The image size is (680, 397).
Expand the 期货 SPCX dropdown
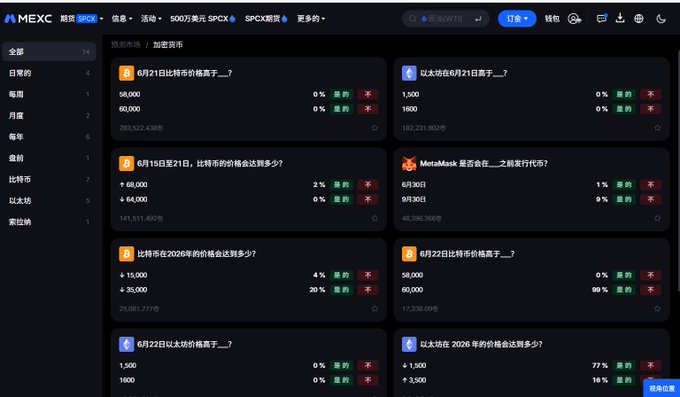click(x=82, y=19)
